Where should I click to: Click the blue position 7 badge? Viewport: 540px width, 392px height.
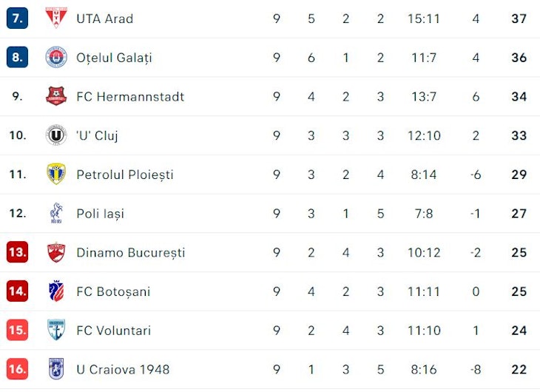click(17, 18)
